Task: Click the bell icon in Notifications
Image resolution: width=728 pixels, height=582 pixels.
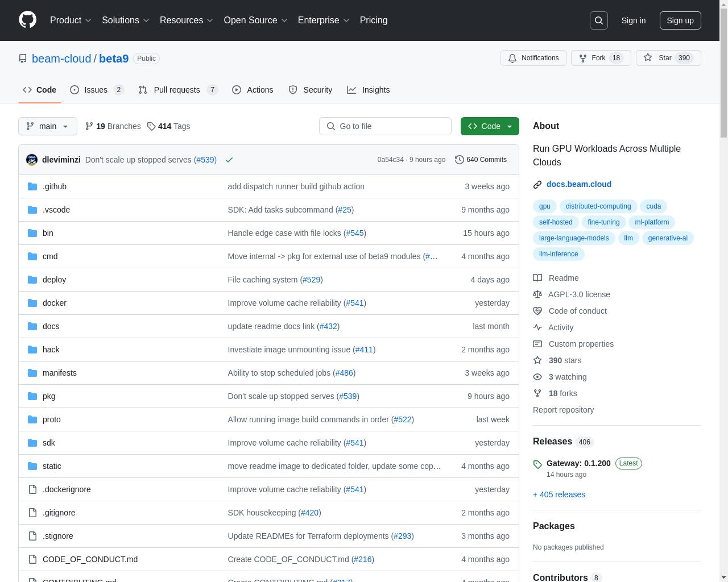Action: click(x=512, y=58)
